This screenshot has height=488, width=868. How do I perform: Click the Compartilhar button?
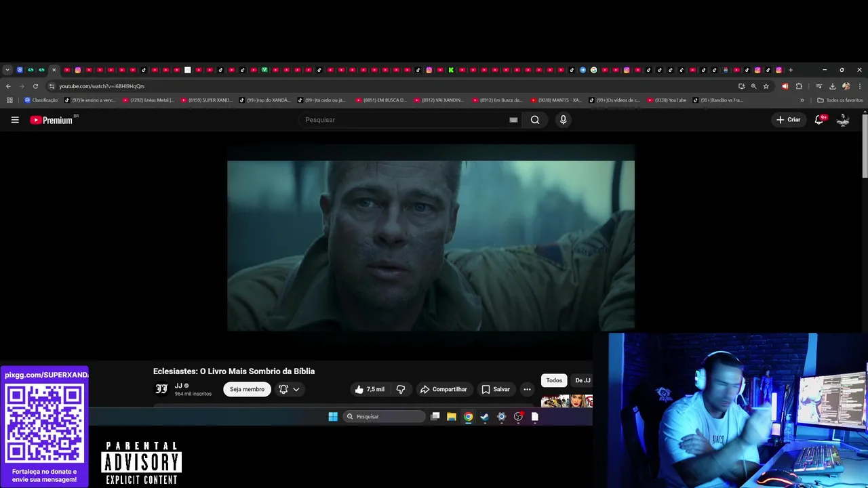pyautogui.click(x=443, y=389)
